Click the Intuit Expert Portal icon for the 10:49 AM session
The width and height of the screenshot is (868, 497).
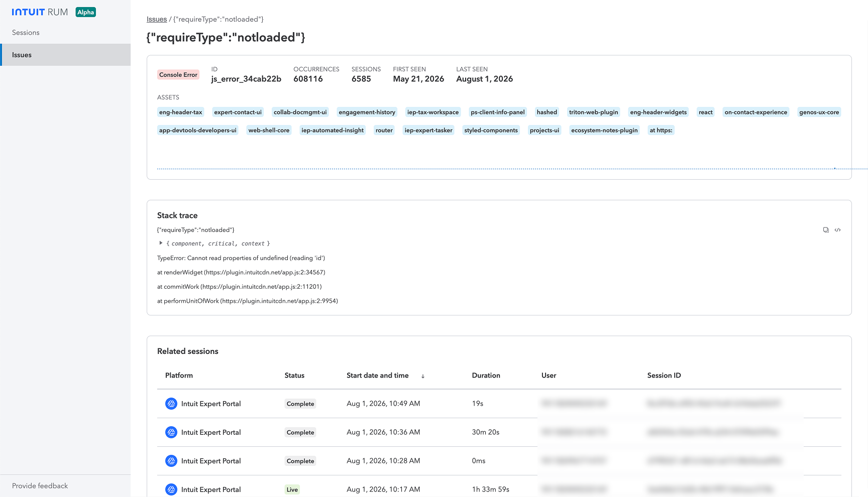(x=171, y=404)
